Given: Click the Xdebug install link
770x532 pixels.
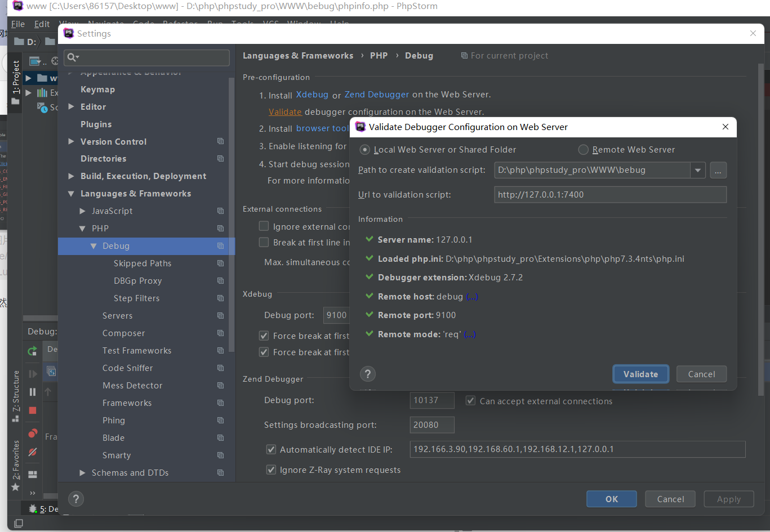Looking at the screenshot, I should (312, 95).
